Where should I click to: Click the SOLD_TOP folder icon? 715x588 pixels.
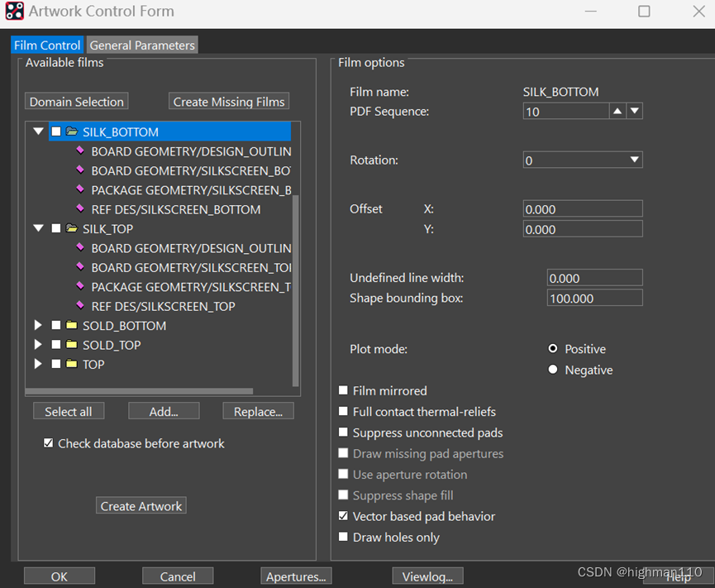[72, 345]
